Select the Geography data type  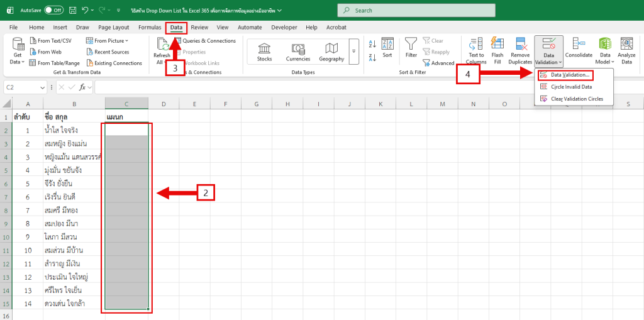(331, 52)
